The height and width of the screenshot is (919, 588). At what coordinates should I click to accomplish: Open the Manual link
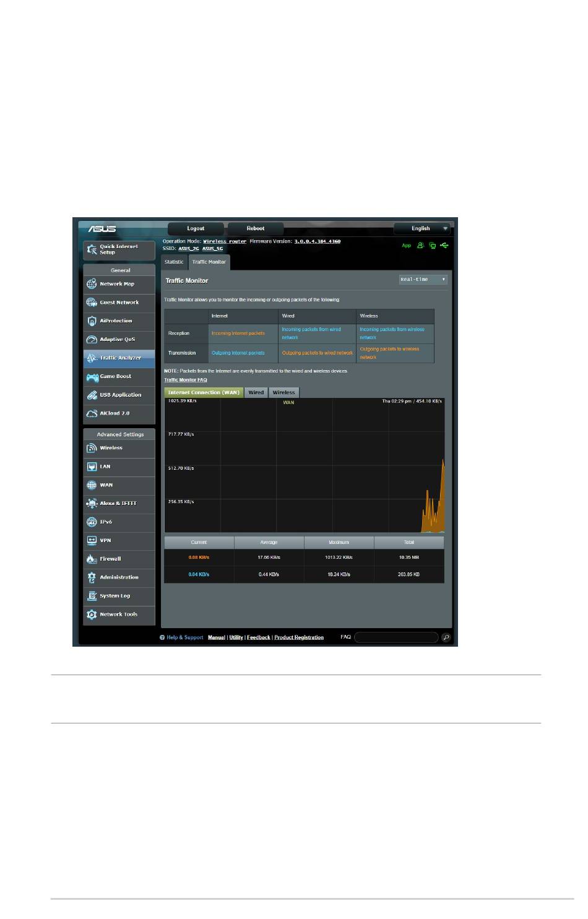click(x=217, y=637)
